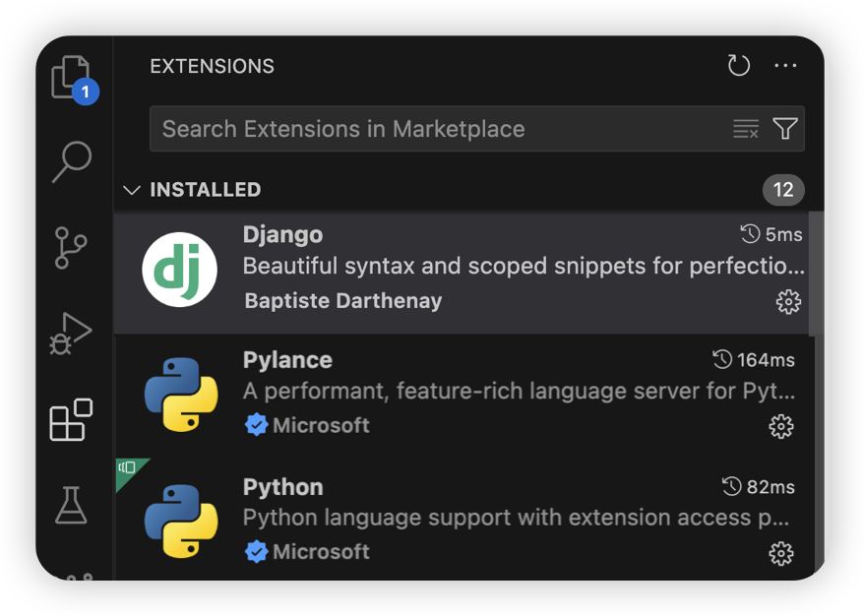Open the Search view icon

coord(72,161)
